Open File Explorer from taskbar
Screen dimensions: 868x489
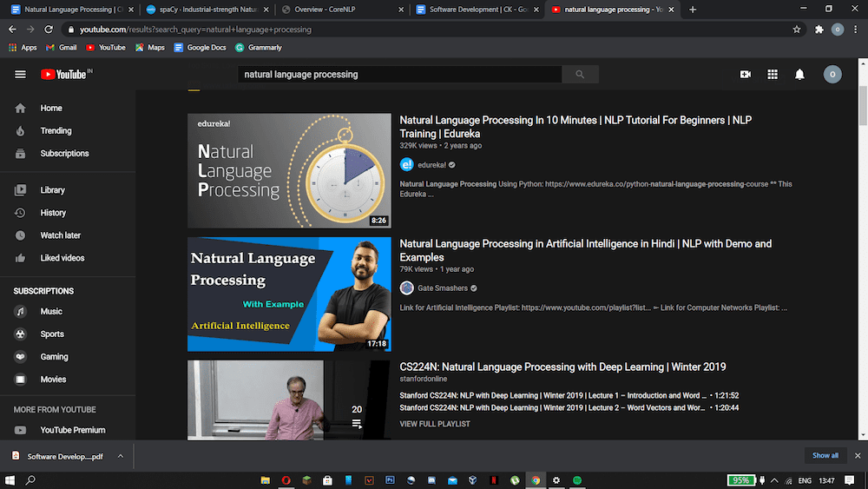[265, 480]
